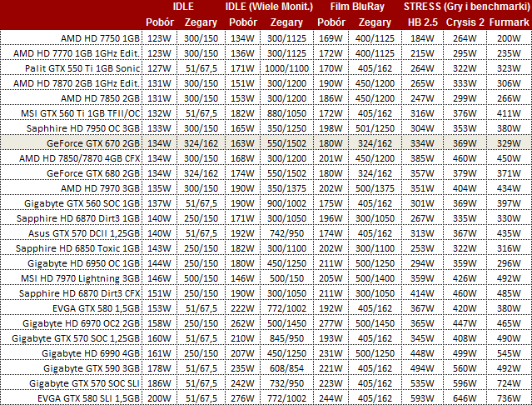Select the AMD HD 7750 1GB row name

(100, 37)
